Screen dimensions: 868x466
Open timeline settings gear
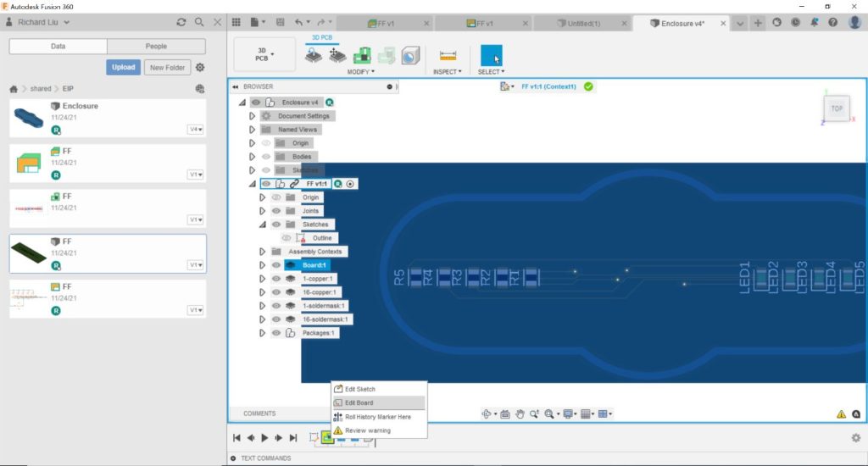[856, 438]
